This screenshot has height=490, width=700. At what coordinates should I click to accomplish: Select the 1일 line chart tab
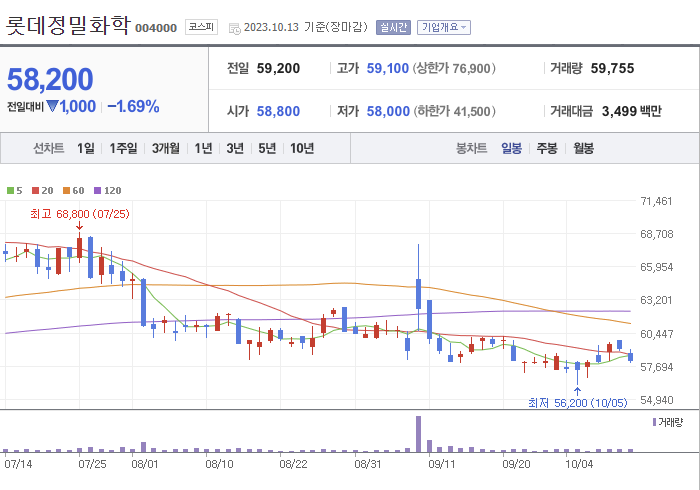(86, 148)
